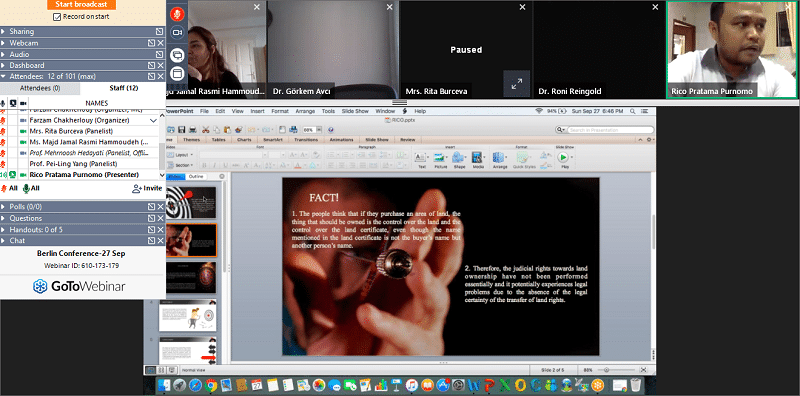Expand the Webcam panel
This screenshot has width=800, height=396.
(83, 43)
